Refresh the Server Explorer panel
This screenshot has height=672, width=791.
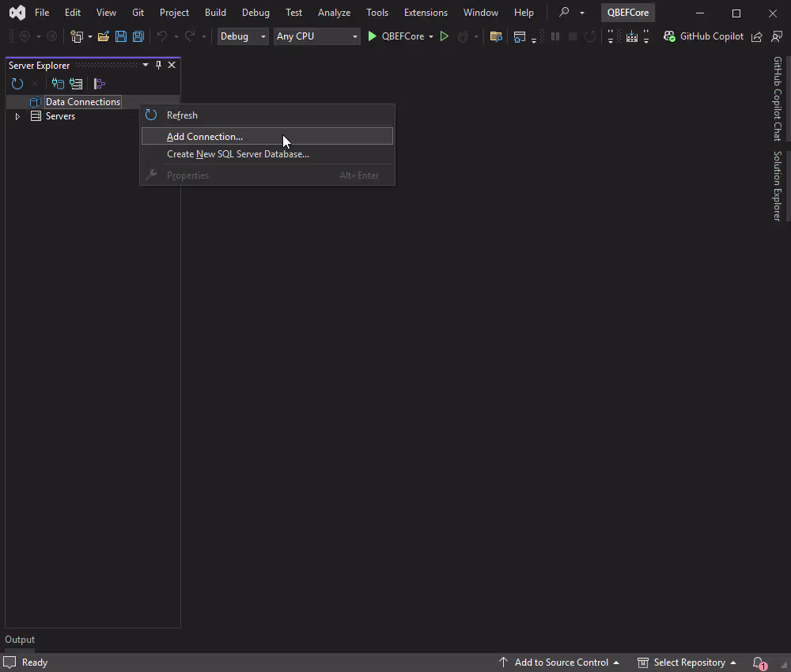(x=17, y=84)
